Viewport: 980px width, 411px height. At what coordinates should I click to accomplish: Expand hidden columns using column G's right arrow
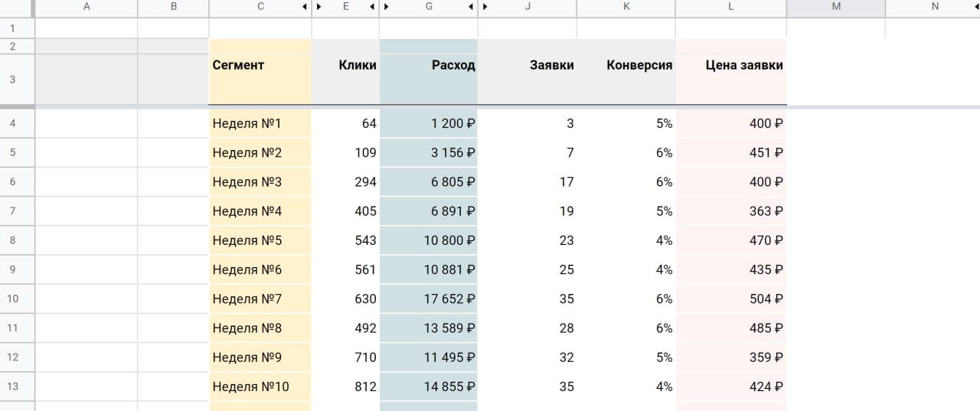click(x=471, y=7)
